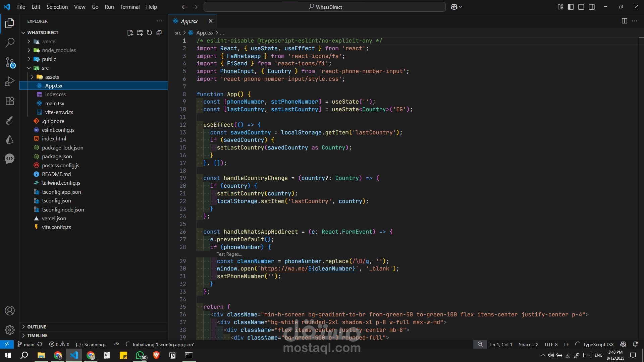Open the Source Control view

10,62
